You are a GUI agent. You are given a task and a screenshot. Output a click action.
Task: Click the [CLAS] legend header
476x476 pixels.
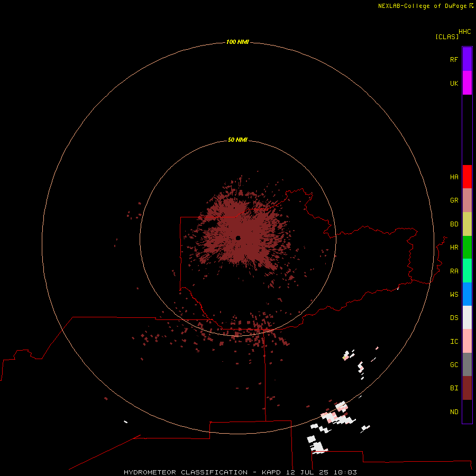pos(447,36)
